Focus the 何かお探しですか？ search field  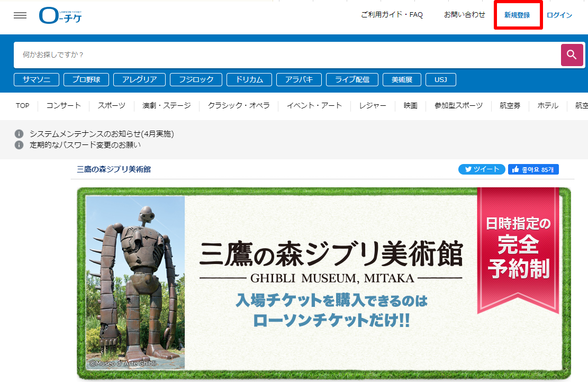tap(287, 54)
